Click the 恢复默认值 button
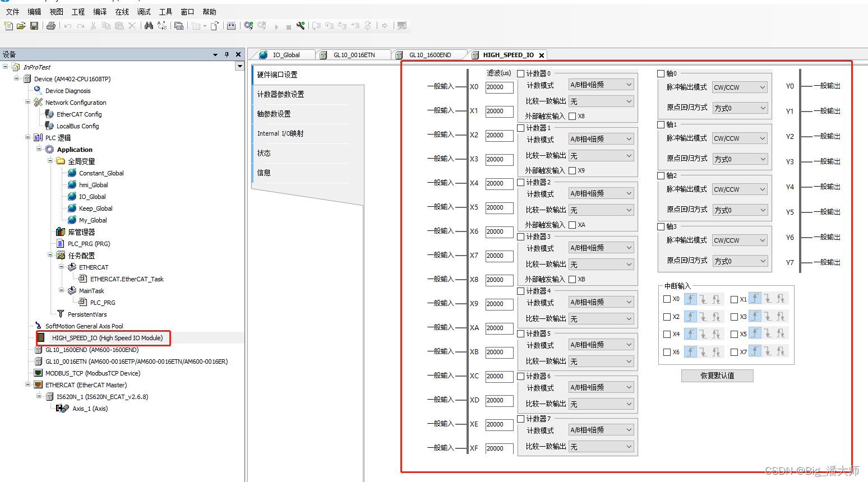 coord(717,376)
